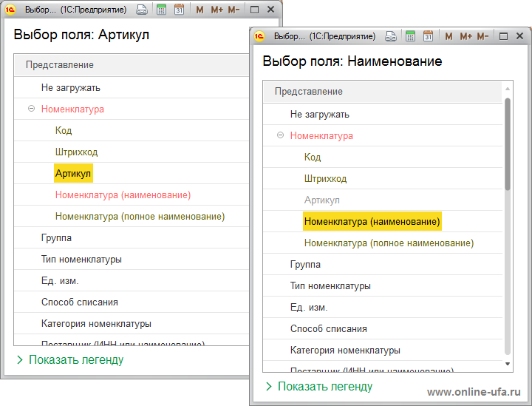The height and width of the screenshot is (406, 532).
Task: Pick Тип номенклатуры in the Артикул window
Action: pos(81,260)
